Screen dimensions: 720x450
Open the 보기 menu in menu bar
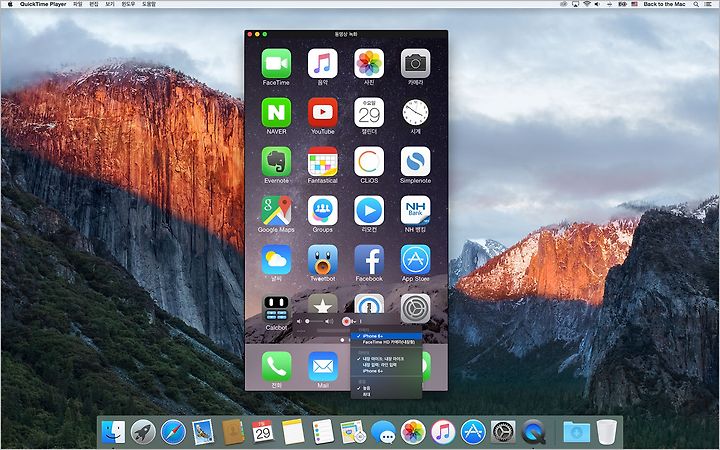[109, 4]
